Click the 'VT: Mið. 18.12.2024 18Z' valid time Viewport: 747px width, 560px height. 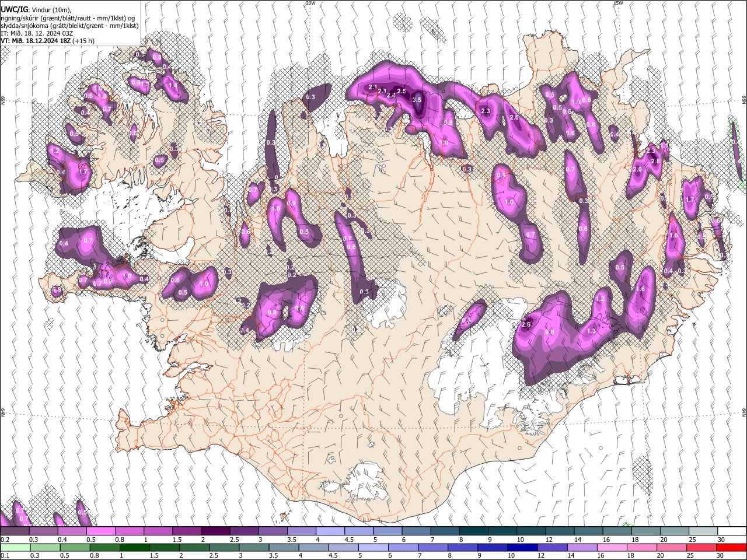[x=36, y=41]
